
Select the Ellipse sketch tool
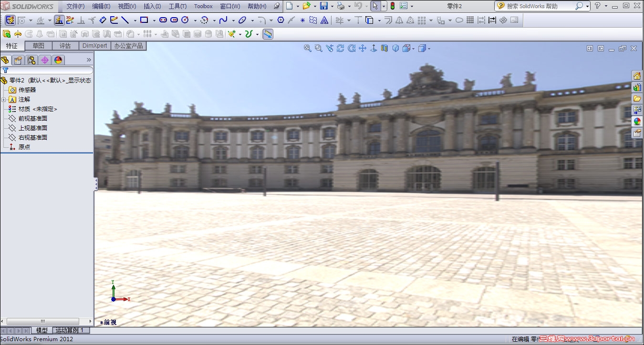coord(242,20)
